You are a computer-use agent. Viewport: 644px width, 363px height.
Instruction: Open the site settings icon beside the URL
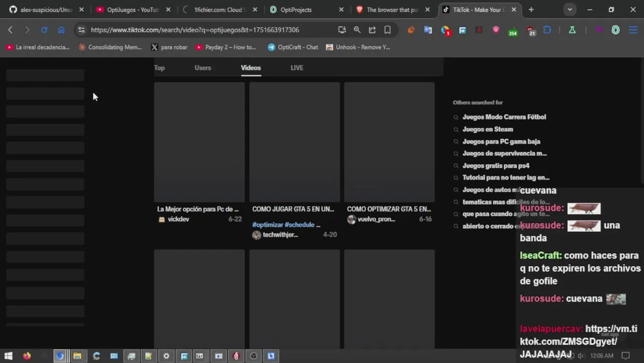click(81, 30)
